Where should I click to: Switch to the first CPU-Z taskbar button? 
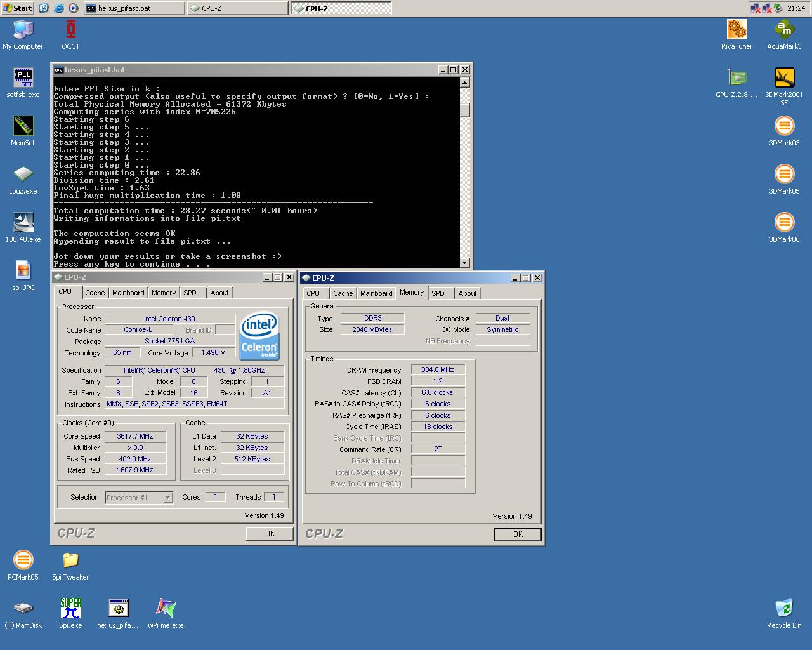point(237,8)
